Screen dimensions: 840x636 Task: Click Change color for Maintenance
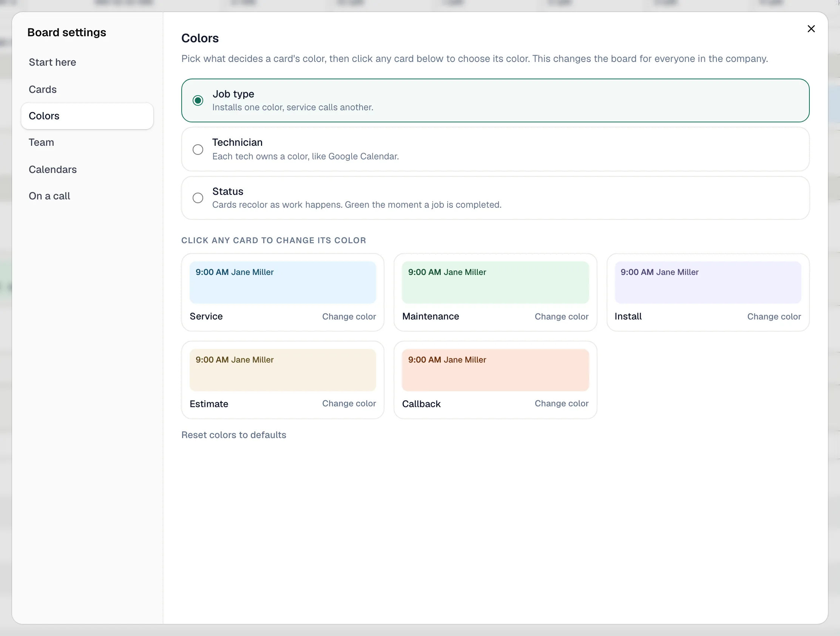coord(561,316)
